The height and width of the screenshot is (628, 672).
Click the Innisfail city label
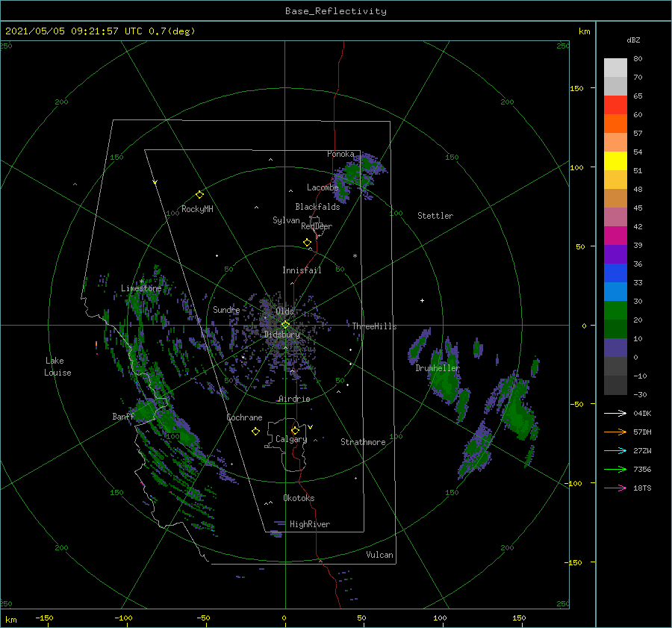pos(302,270)
